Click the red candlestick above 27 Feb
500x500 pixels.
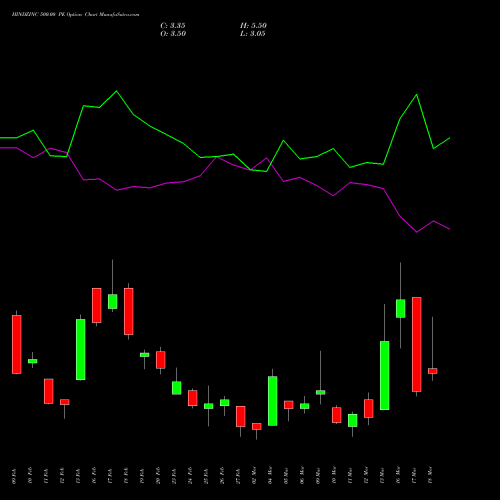pyautogui.click(x=241, y=416)
